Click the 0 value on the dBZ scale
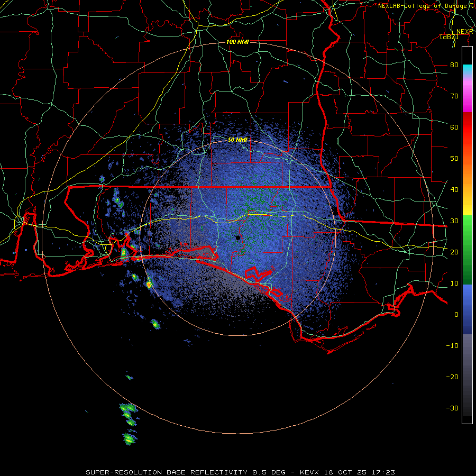476x476 pixels. (x=456, y=315)
